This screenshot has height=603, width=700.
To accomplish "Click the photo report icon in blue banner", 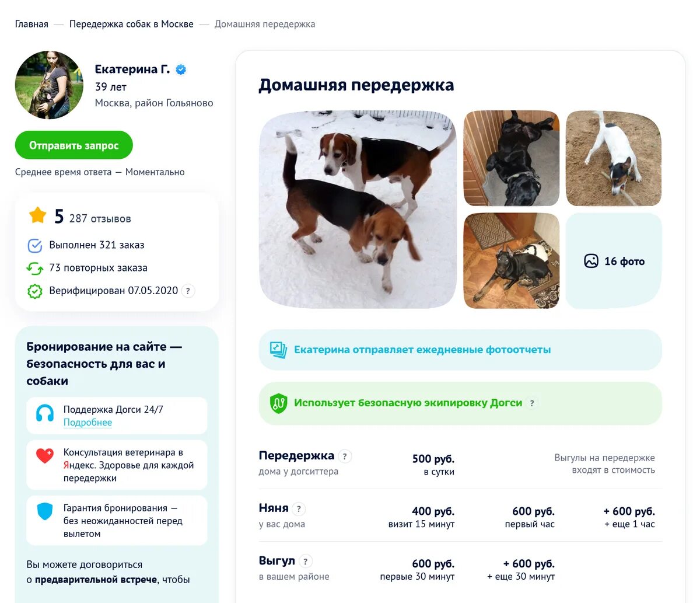I will [278, 350].
